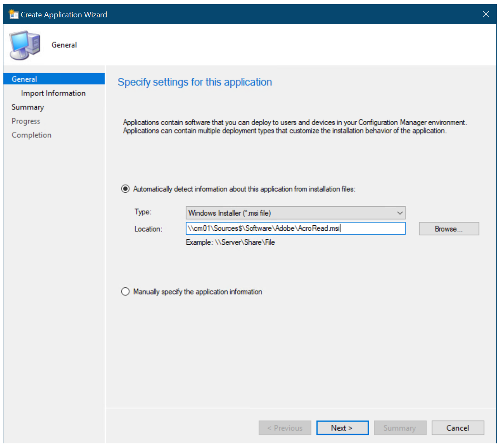Click Browse to locate the MSI file
Screen dimensions: 501x448
(449, 228)
